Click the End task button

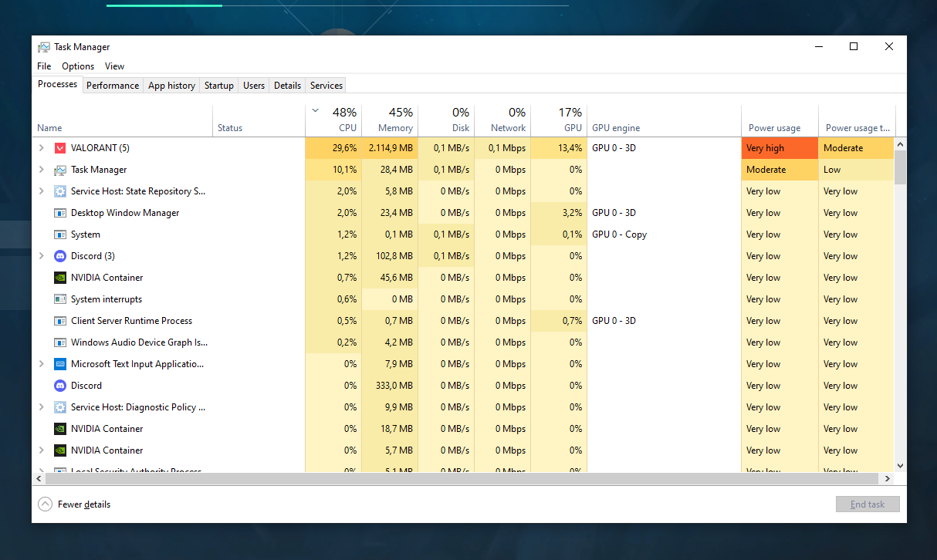pyautogui.click(x=868, y=504)
